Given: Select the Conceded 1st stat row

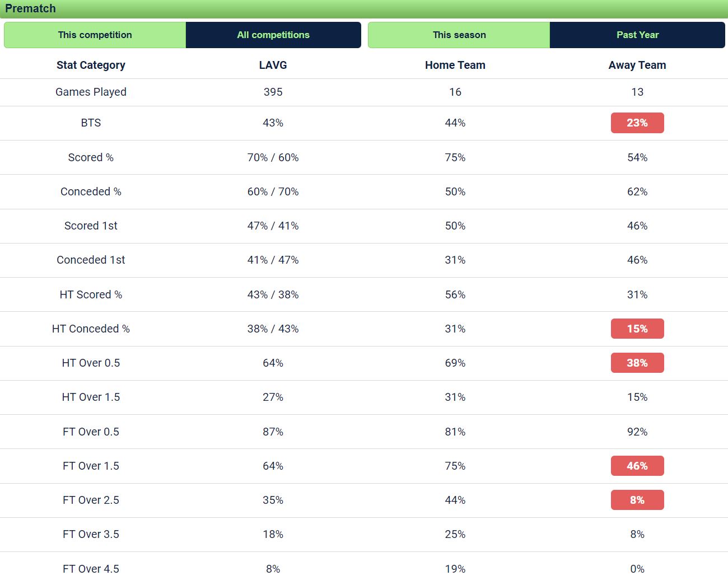Looking at the screenshot, I should [x=91, y=260].
